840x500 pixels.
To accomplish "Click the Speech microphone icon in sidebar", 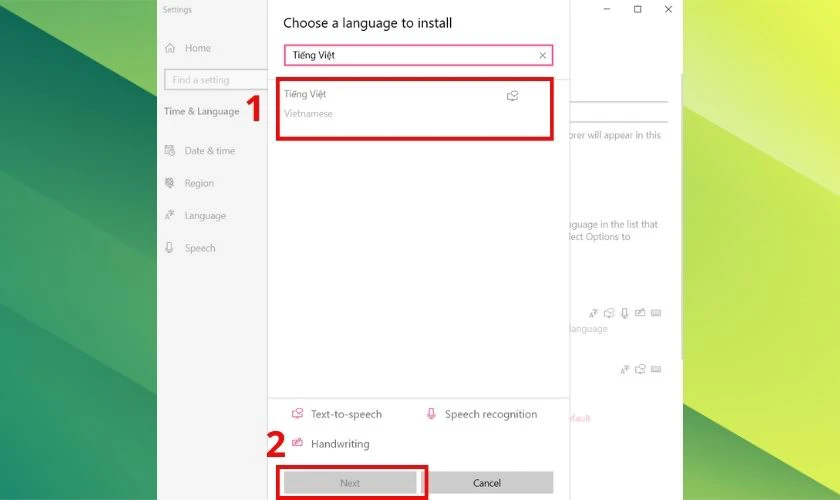I will coord(169,248).
